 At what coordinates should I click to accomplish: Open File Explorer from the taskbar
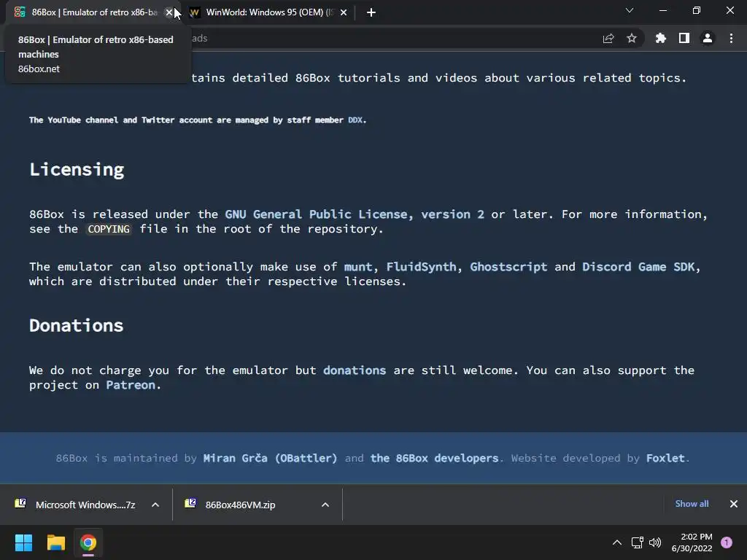[x=55, y=542]
